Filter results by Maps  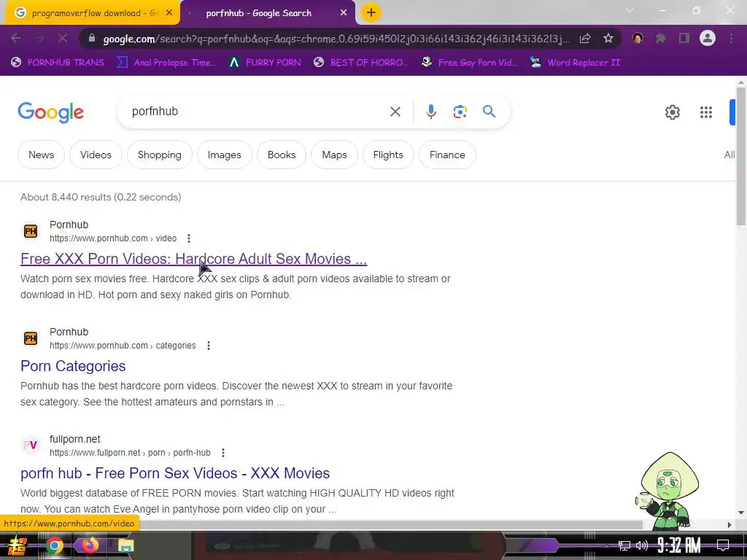(x=334, y=155)
